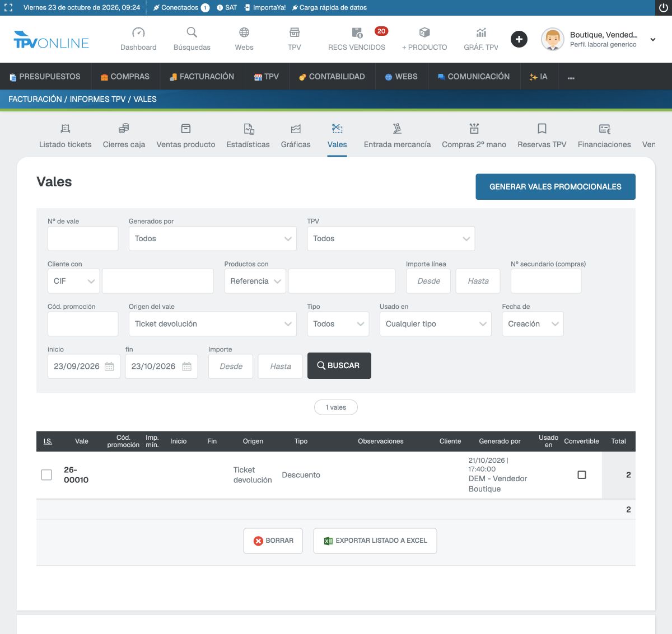Click ImportaYa! link in top bar
Viewport: 672px width, 634px height.
click(265, 8)
